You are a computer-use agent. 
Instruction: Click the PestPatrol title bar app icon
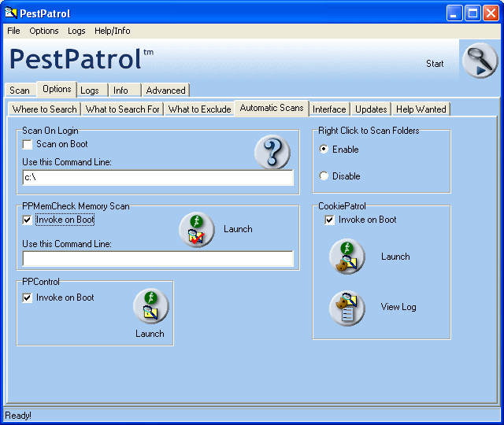click(10, 13)
